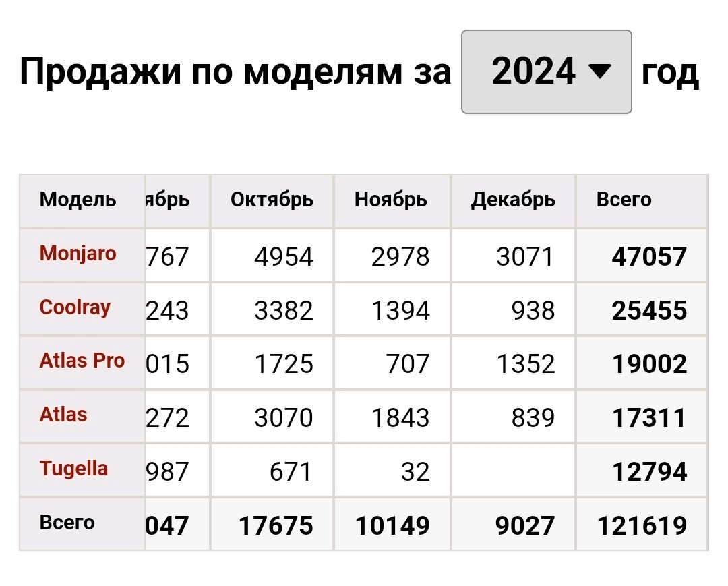Click the Октябрь column header

coord(272,200)
